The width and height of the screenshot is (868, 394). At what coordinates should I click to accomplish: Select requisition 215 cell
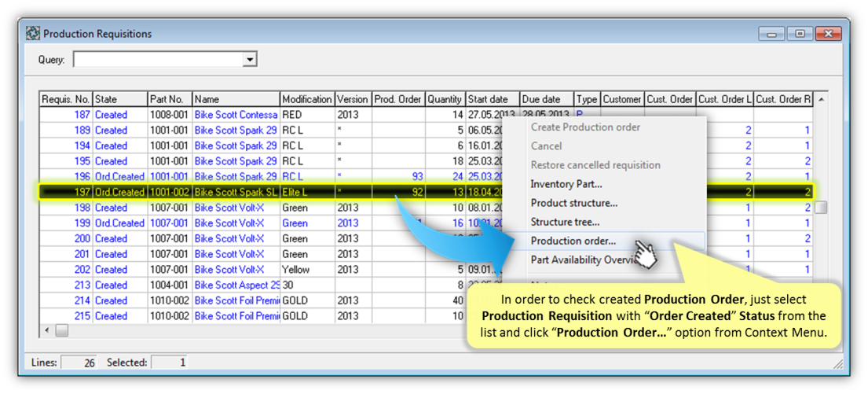[66, 316]
